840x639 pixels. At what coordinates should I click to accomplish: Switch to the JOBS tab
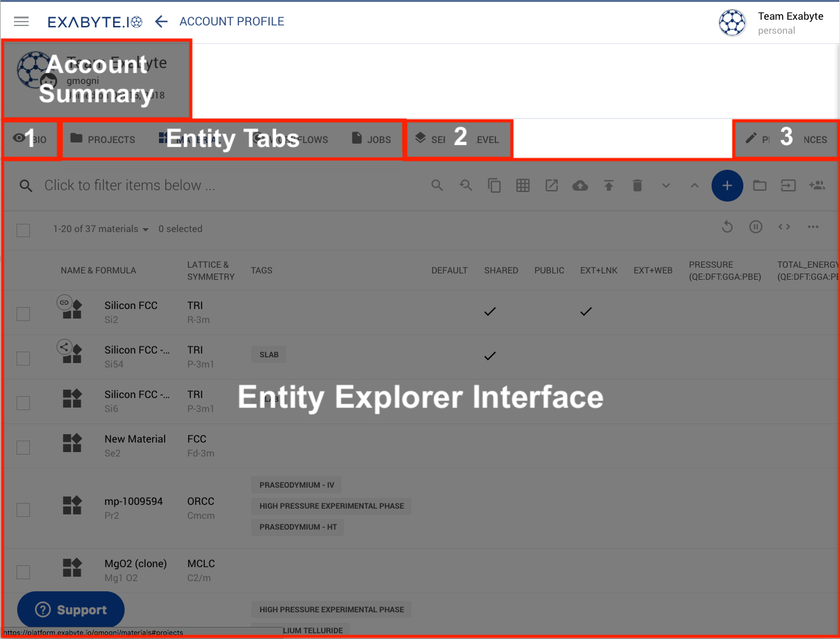pos(371,139)
